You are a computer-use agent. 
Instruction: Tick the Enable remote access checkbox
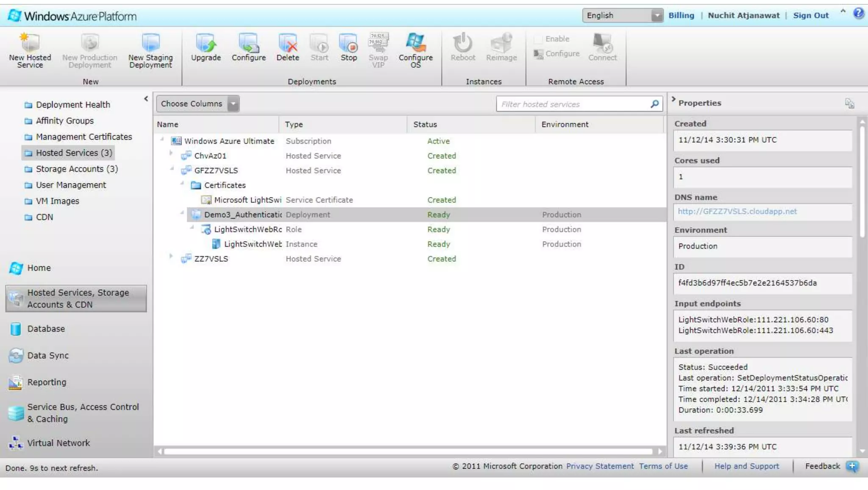(538, 39)
